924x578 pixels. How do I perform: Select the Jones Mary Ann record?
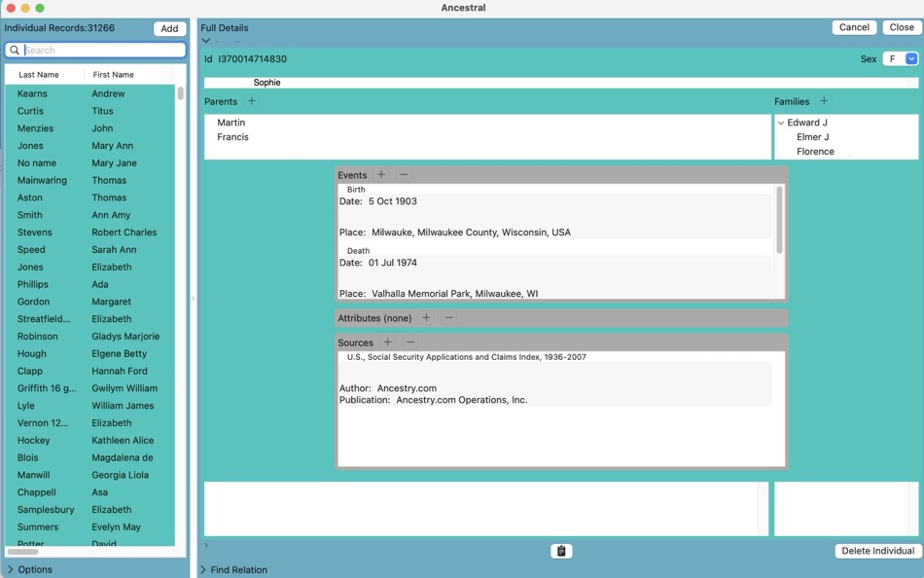[x=90, y=146]
